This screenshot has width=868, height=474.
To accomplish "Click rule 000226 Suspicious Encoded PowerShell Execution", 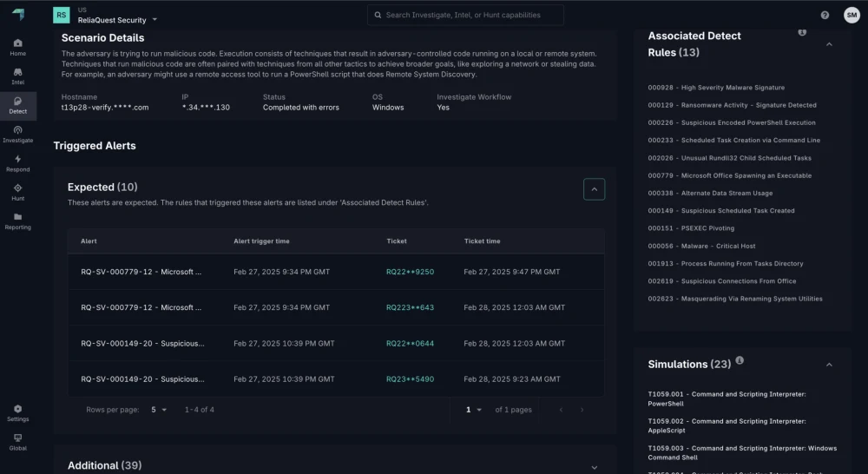I will (731, 123).
